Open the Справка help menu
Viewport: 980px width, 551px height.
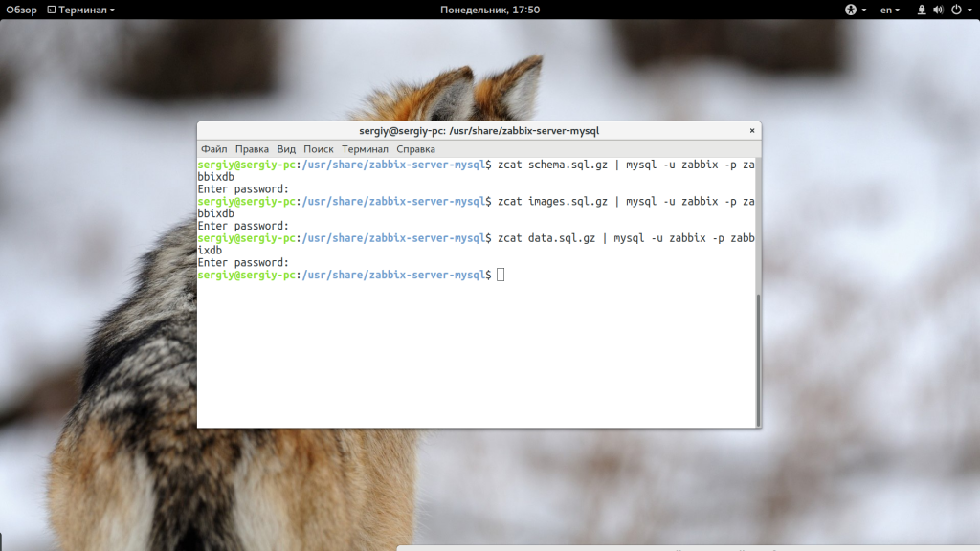coord(415,149)
